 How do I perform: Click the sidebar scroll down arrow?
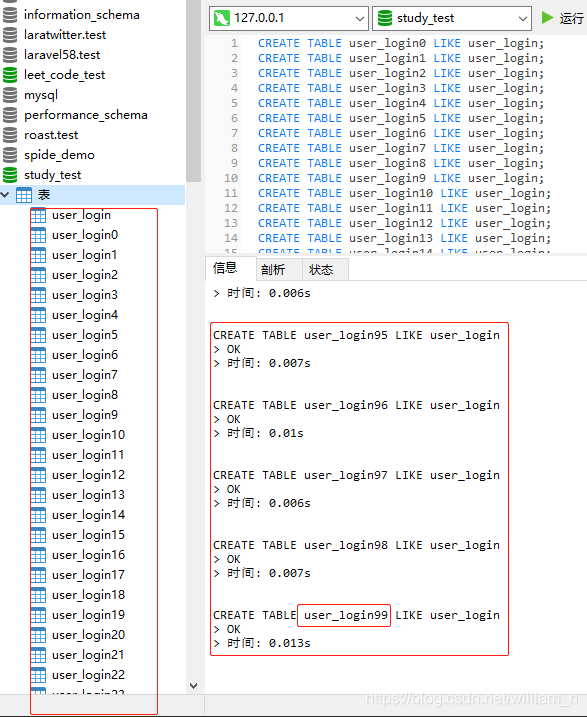pos(193,685)
